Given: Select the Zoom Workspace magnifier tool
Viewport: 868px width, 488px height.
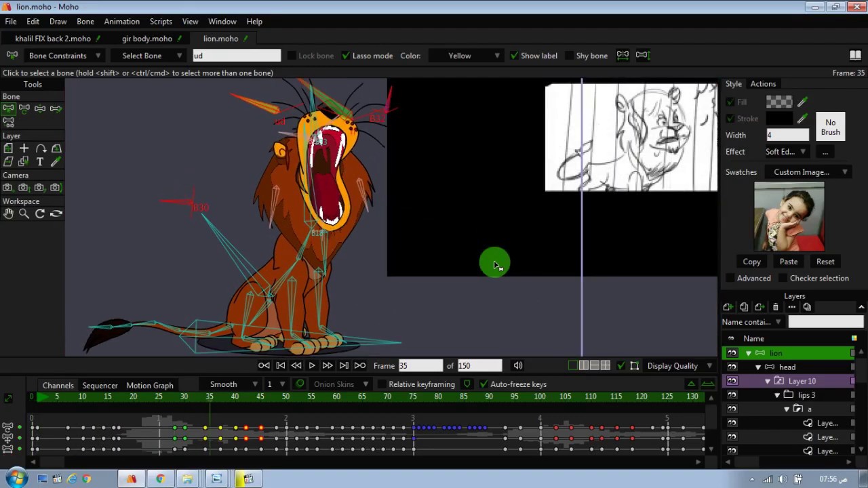Looking at the screenshot, I should point(24,213).
